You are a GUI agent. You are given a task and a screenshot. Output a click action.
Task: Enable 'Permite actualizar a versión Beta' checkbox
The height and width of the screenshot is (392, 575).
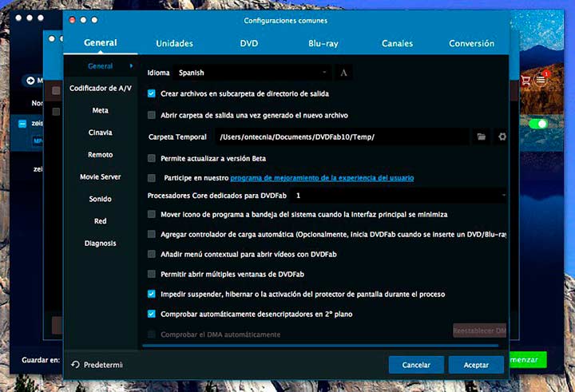coord(152,158)
